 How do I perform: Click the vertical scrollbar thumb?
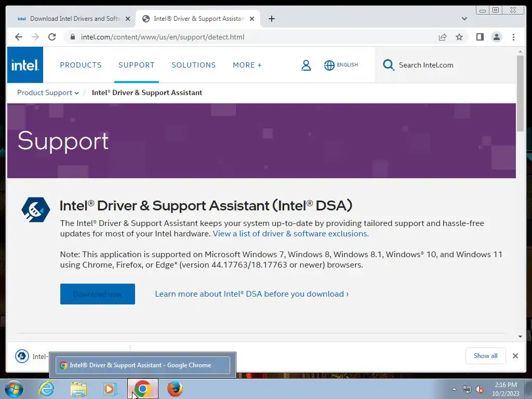point(520,94)
